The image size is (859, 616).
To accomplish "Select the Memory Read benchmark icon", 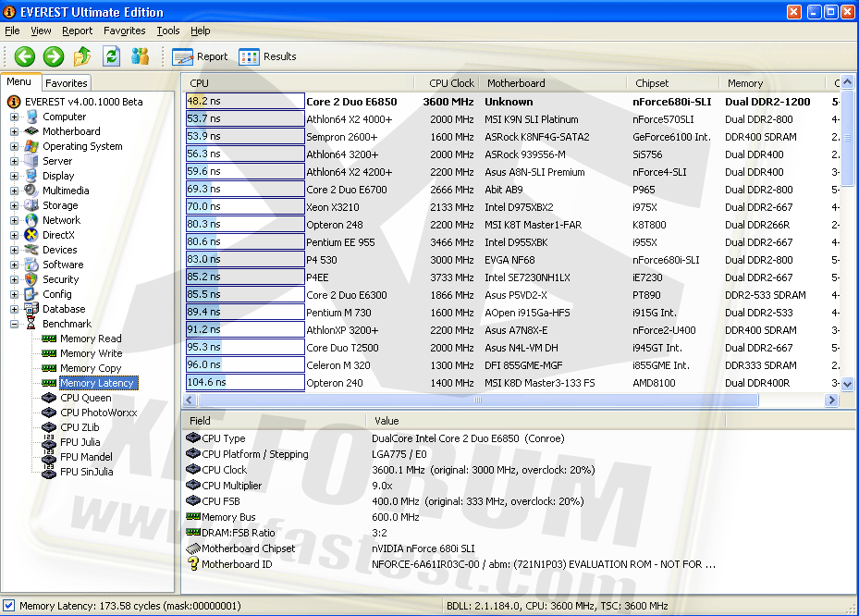I will click(x=49, y=339).
